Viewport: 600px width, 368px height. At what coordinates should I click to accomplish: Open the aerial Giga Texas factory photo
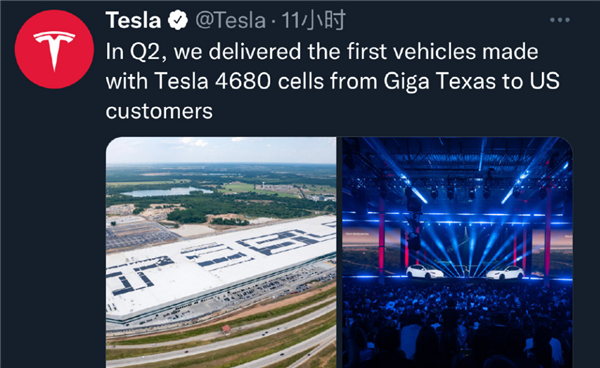click(x=221, y=252)
